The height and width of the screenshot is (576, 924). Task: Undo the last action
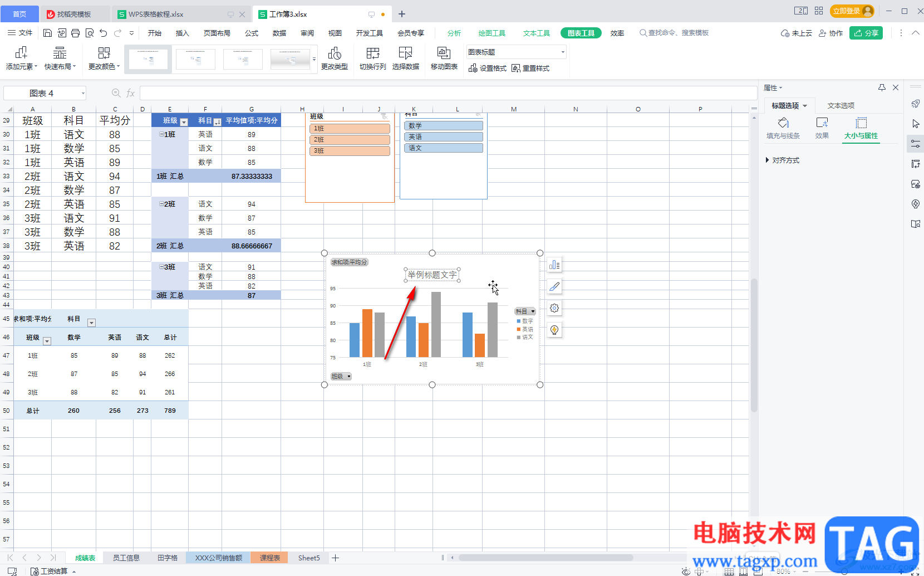pyautogui.click(x=103, y=33)
